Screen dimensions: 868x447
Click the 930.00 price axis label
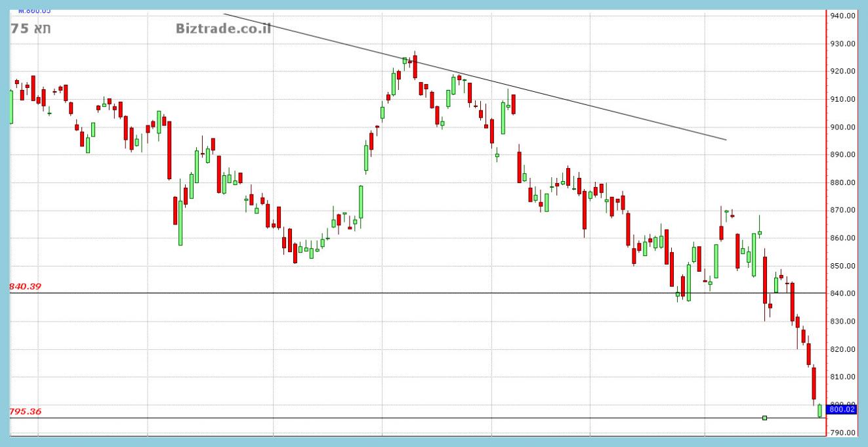click(x=842, y=44)
